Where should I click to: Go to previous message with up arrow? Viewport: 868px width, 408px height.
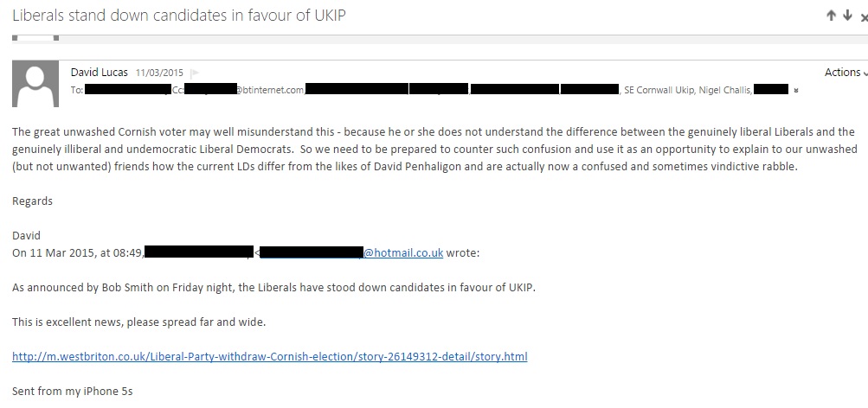click(833, 16)
